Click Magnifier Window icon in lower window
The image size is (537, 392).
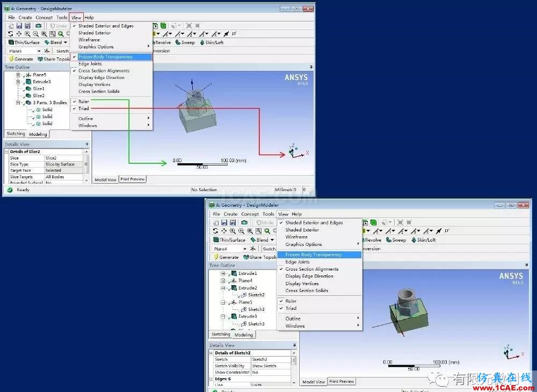pyautogui.click(x=259, y=231)
